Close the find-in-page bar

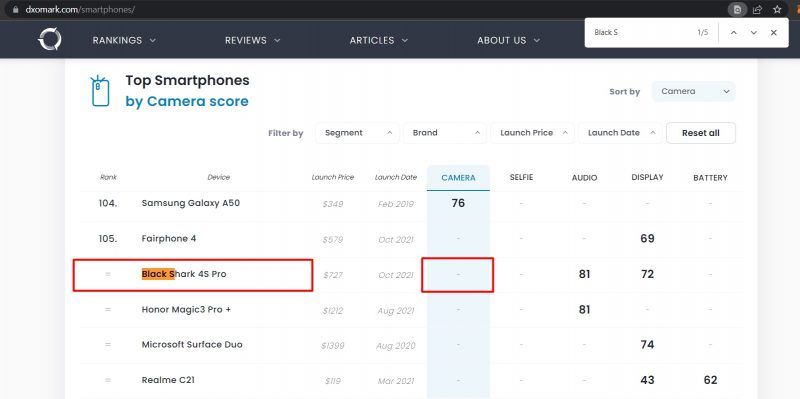(x=773, y=33)
